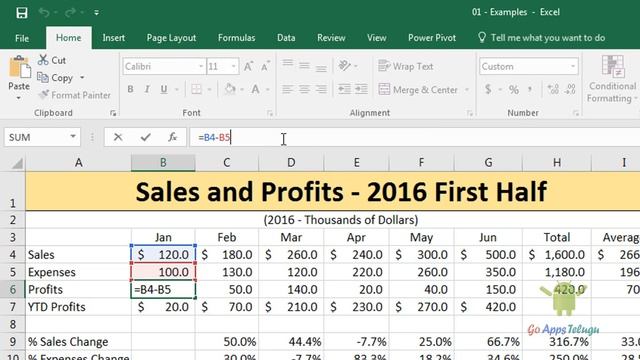The width and height of the screenshot is (640, 360).
Task: Click Increase Font Size icon
Action: [x=248, y=66]
